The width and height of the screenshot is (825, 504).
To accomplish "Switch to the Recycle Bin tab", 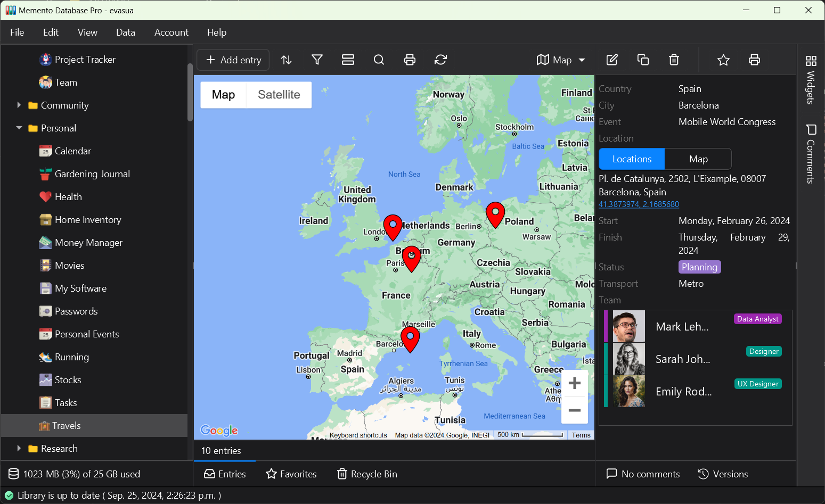I will pyautogui.click(x=367, y=474).
